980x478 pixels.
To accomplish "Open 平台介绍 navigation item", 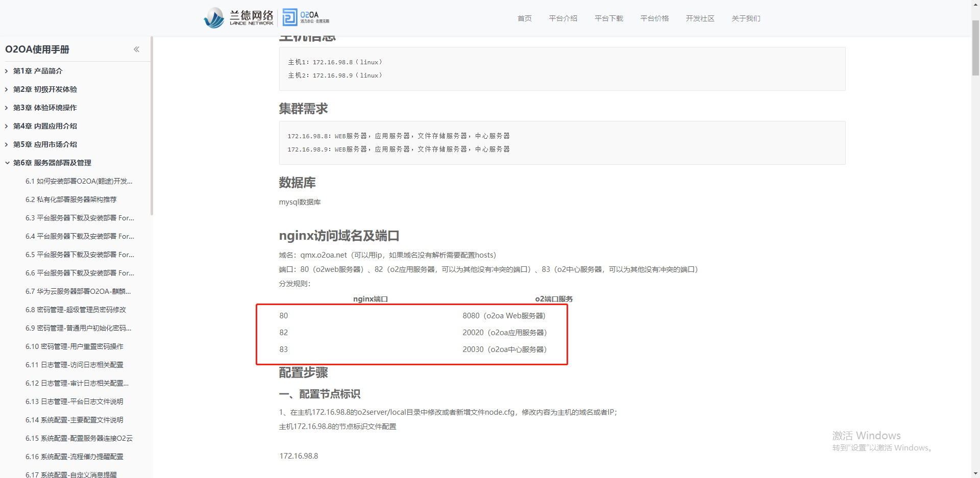I will coord(563,18).
